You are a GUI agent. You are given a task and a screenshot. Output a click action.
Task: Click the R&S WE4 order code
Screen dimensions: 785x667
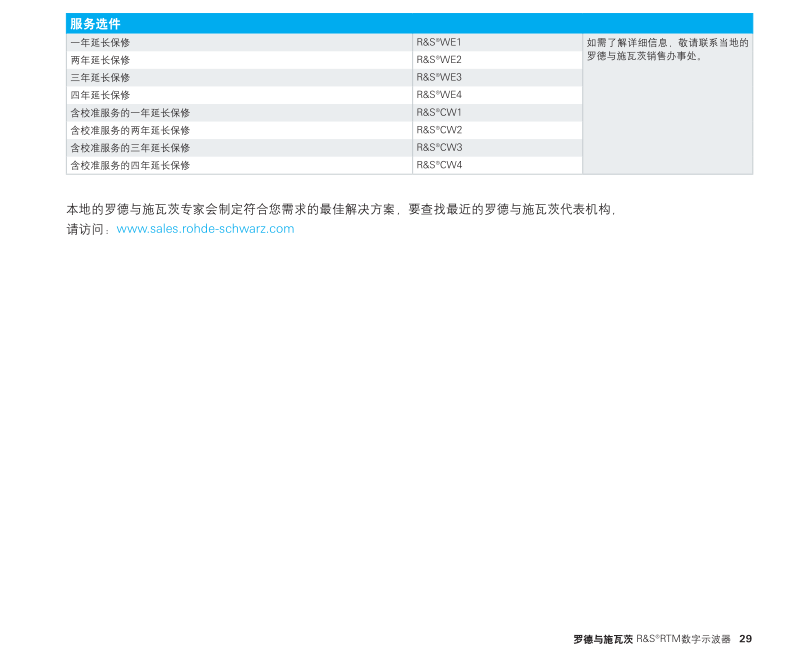[439, 95]
